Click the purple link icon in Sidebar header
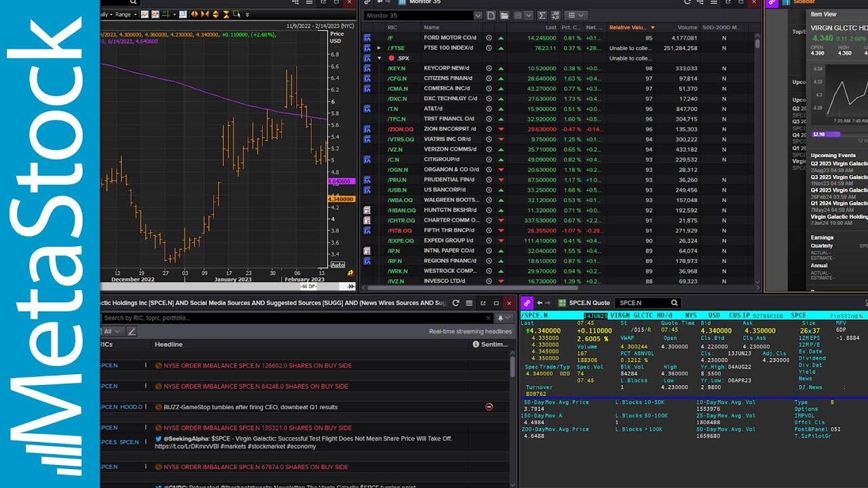Screen dimensions: 868x488 (x=772, y=2)
